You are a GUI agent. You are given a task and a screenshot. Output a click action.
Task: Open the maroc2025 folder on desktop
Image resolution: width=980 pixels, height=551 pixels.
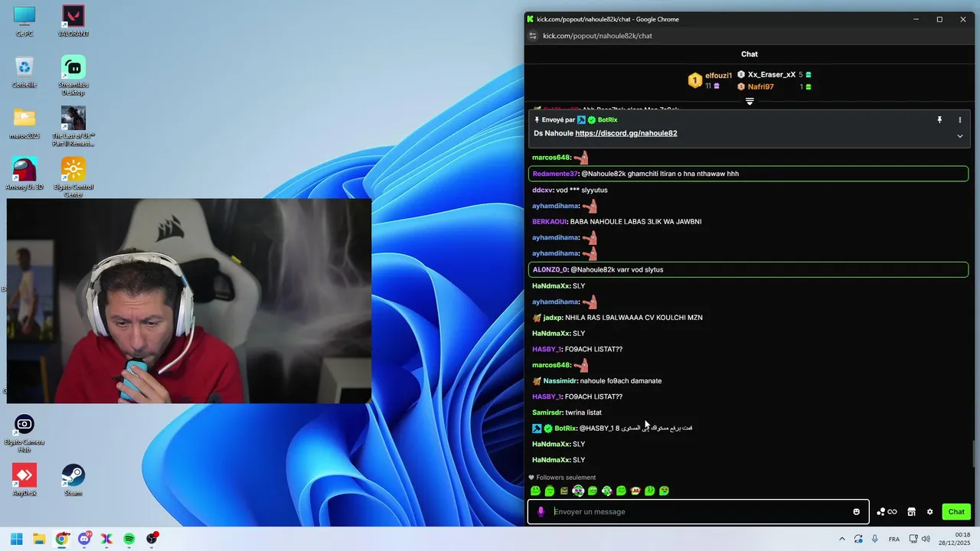[x=24, y=123]
